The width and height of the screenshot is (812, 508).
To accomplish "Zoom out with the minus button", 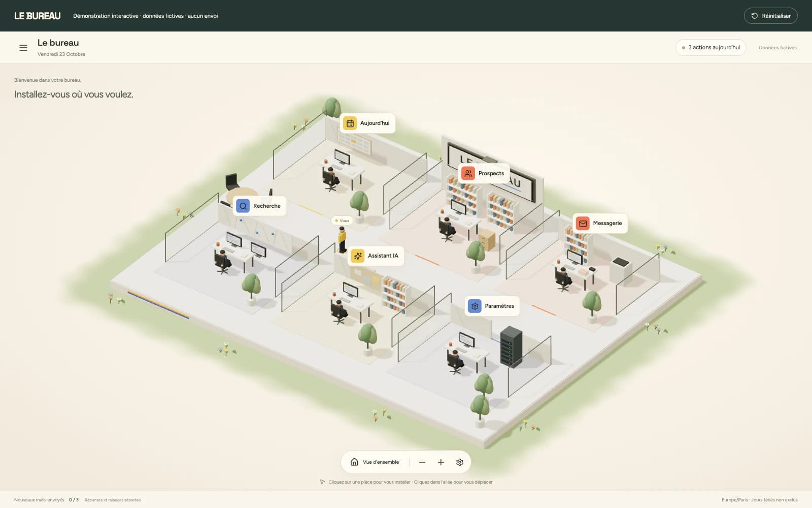I will [422, 462].
